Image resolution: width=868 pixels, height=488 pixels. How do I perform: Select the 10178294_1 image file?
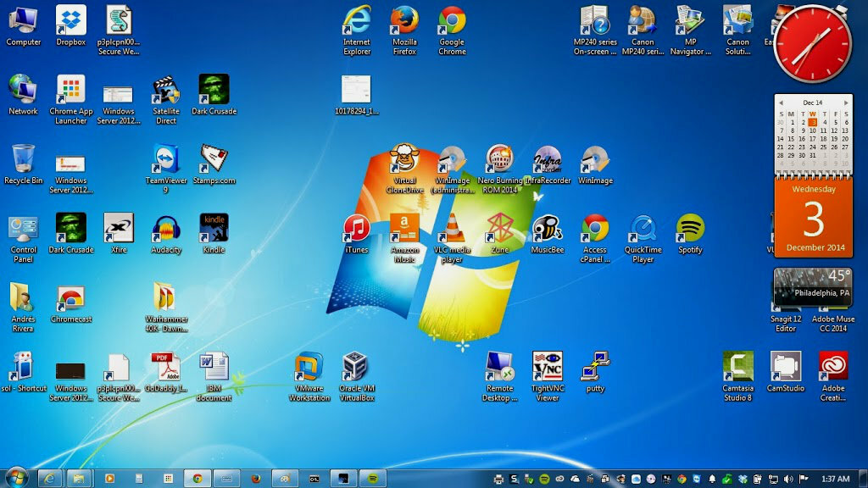click(357, 95)
